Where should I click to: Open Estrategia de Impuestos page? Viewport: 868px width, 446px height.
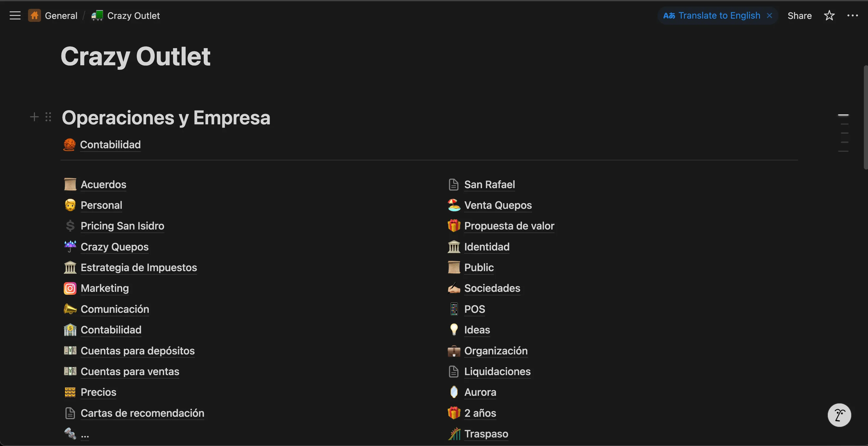click(138, 267)
